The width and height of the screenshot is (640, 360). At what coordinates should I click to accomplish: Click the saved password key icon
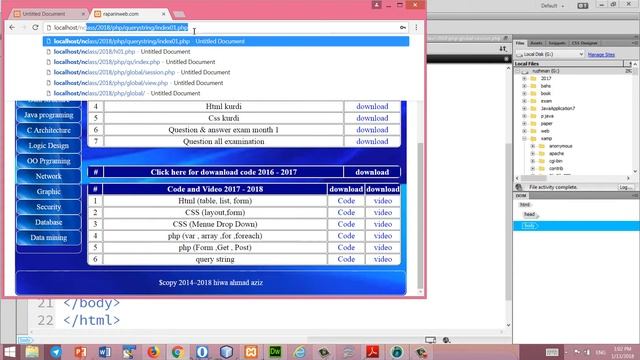click(x=403, y=27)
